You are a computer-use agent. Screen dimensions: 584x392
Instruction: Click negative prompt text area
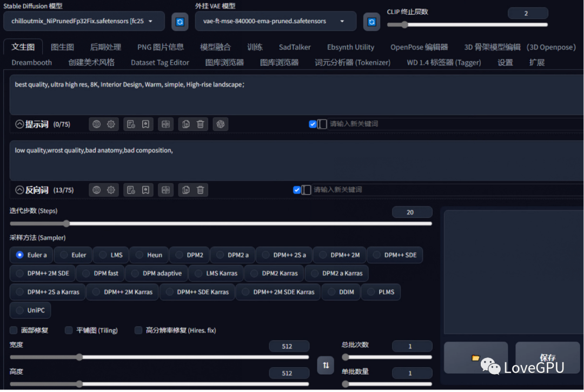tap(296, 161)
